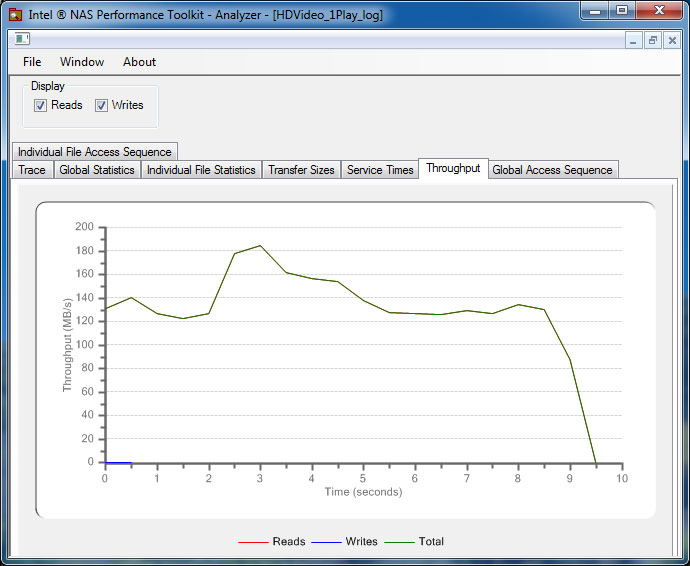Switch to Individual File Access Sequence tab
Viewport: 690px width, 566px height.
pyautogui.click(x=95, y=152)
